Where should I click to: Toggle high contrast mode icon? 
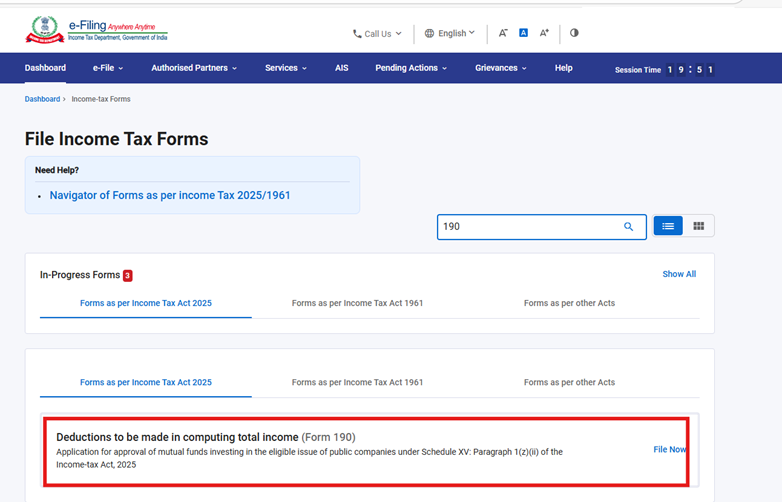pos(574,33)
